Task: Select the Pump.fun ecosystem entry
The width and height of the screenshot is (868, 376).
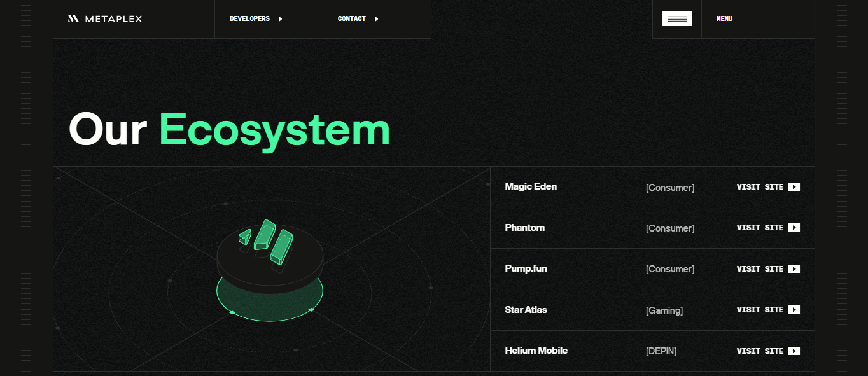Action: pos(526,268)
